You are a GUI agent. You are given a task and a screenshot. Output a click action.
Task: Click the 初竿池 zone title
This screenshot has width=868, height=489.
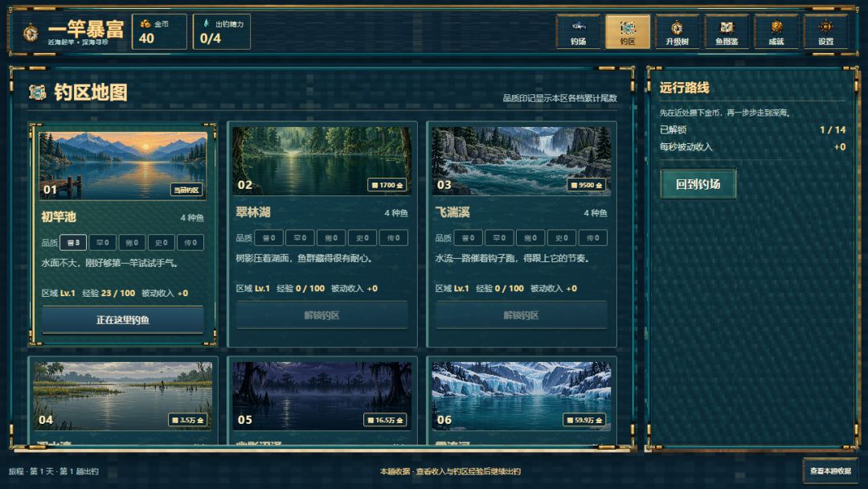[59, 216]
